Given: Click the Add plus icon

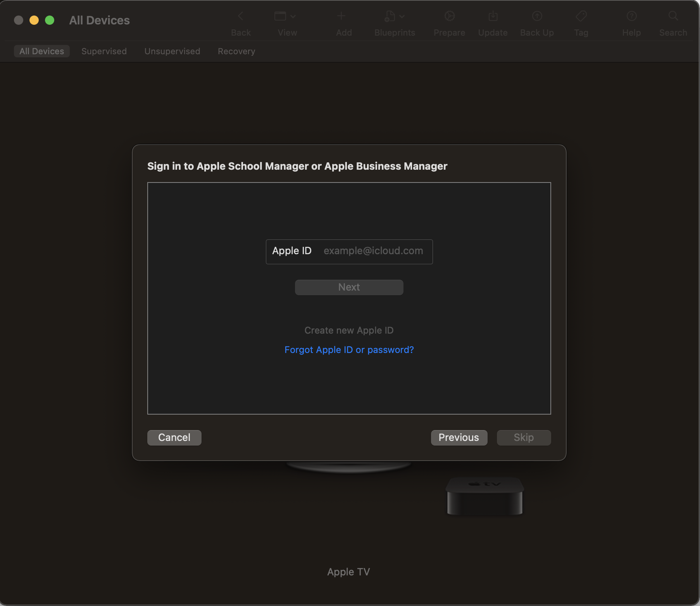Looking at the screenshot, I should pos(341,16).
